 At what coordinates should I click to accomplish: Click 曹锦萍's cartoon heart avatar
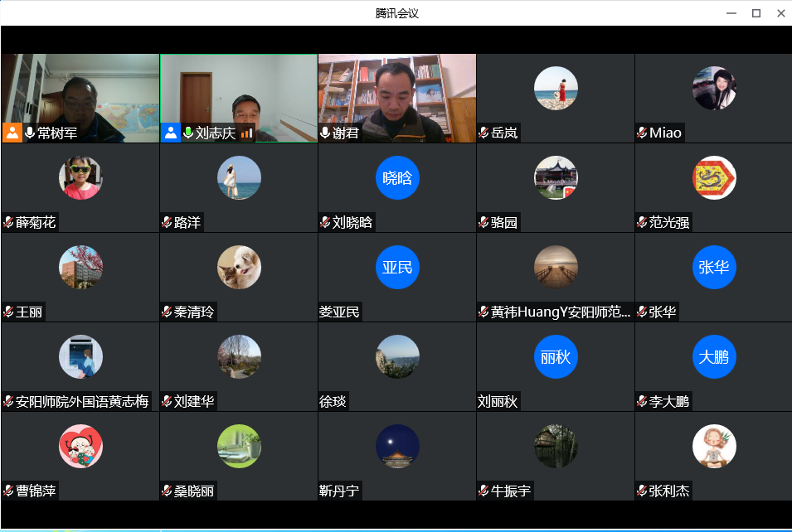[x=80, y=446]
